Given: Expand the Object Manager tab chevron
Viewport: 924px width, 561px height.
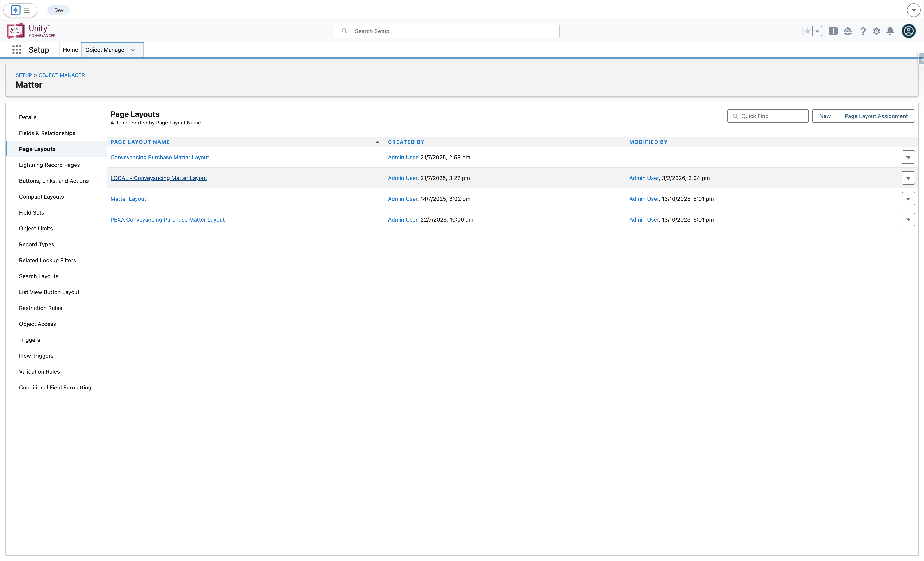Looking at the screenshot, I should (133, 50).
